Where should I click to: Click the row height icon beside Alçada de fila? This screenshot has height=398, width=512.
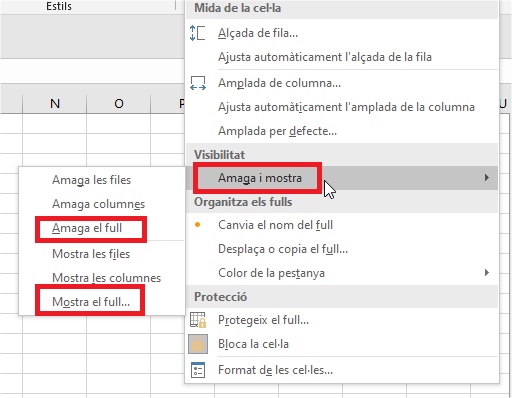click(x=197, y=33)
